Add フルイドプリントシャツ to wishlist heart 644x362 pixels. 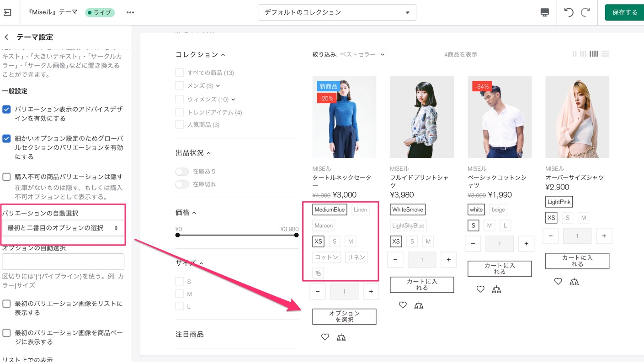click(x=403, y=305)
